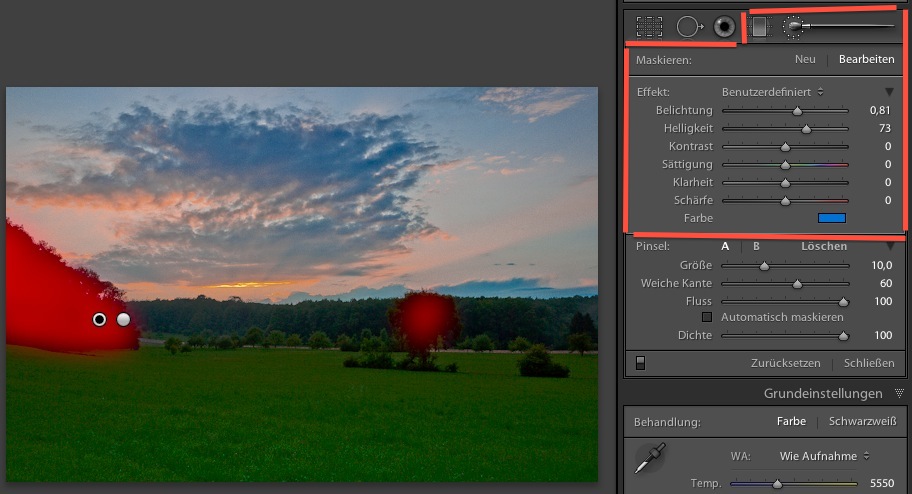Switch mask mode to Neu

click(x=805, y=60)
